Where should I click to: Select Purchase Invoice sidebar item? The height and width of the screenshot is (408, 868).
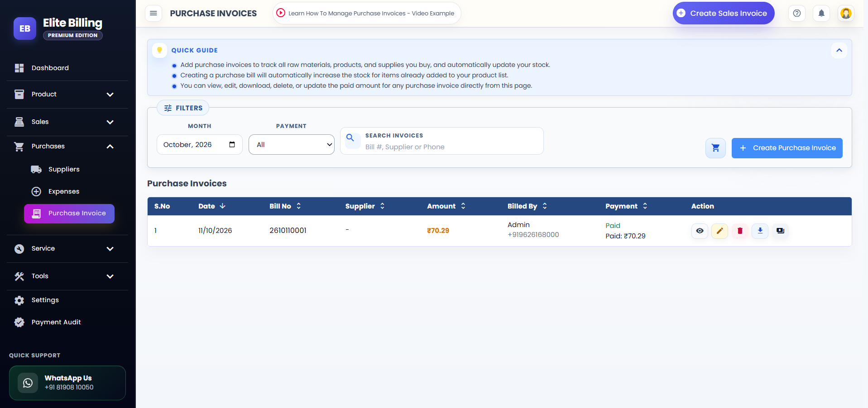pos(69,213)
